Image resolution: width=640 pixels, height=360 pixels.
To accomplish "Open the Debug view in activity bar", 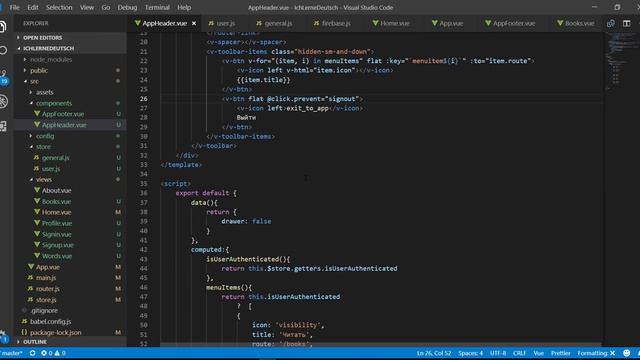I will point(4,101).
